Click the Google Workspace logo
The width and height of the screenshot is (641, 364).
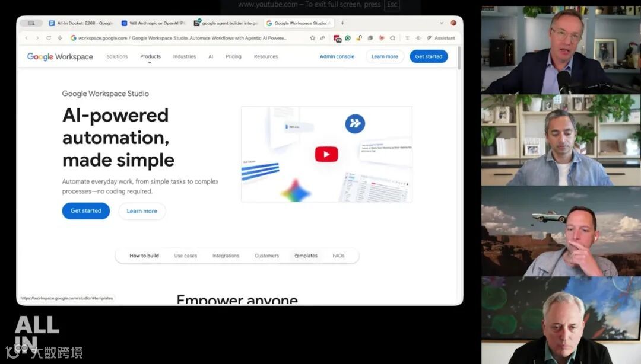coord(60,56)
